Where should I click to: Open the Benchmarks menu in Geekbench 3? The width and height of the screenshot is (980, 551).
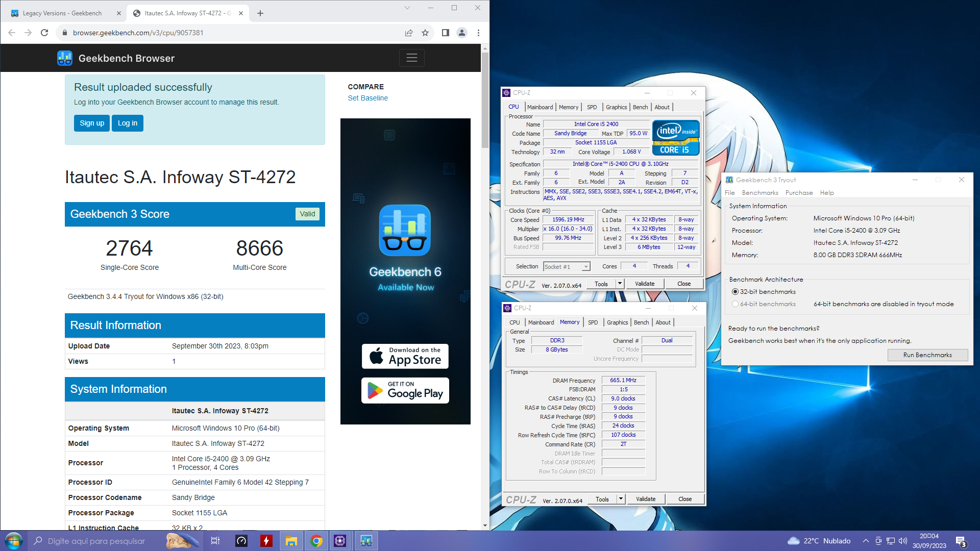coord(760,193)
